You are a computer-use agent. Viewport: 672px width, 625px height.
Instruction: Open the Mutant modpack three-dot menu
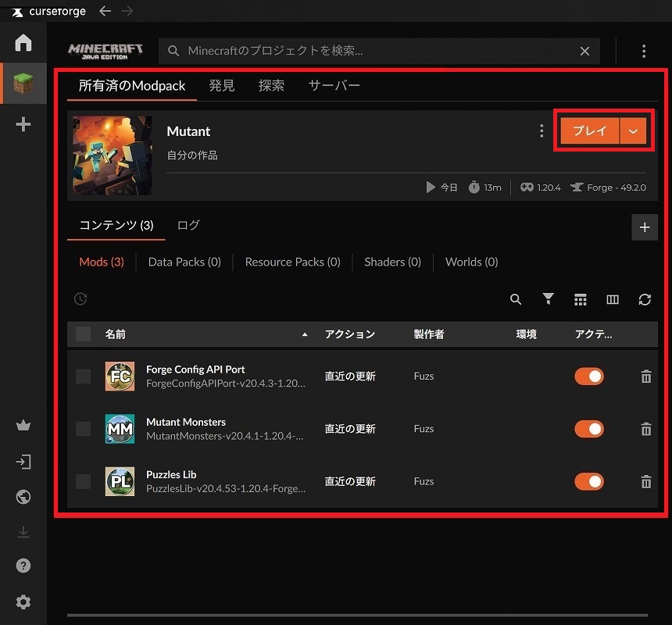click(x=542, y=131)
